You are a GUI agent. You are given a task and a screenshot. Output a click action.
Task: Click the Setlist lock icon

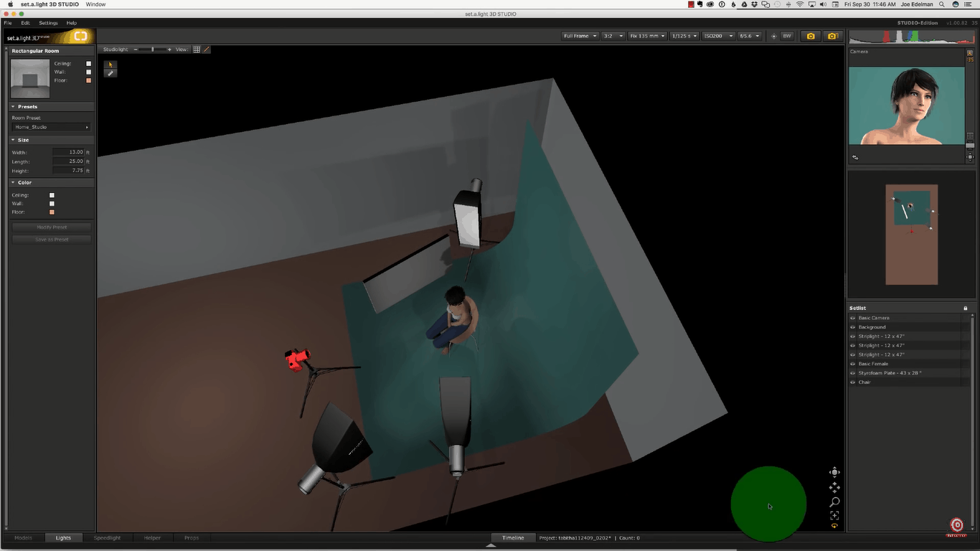point(965,309)
